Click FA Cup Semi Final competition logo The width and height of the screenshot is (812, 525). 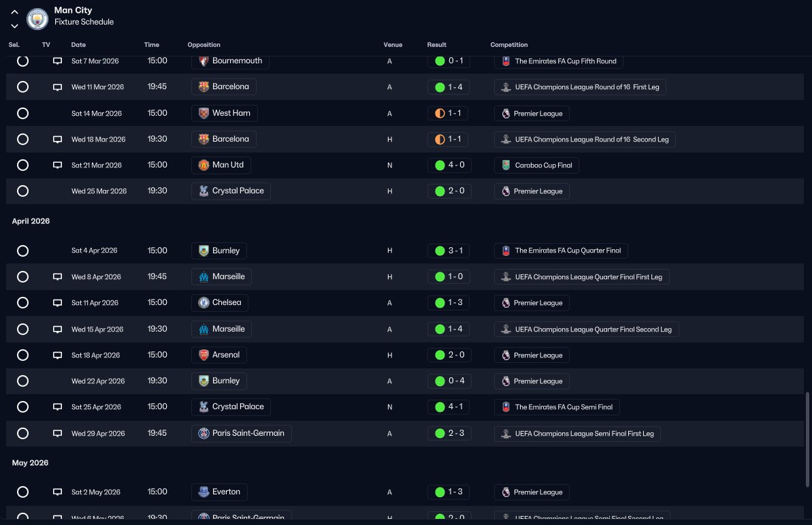pos(506,407)
